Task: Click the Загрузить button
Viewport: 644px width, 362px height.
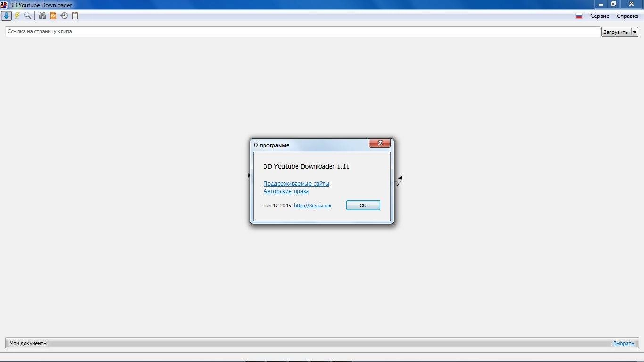Action: pos(616,32)
